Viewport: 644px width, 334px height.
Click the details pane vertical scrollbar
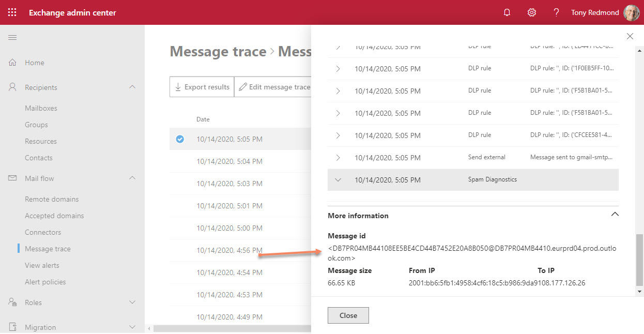point(639,259)
